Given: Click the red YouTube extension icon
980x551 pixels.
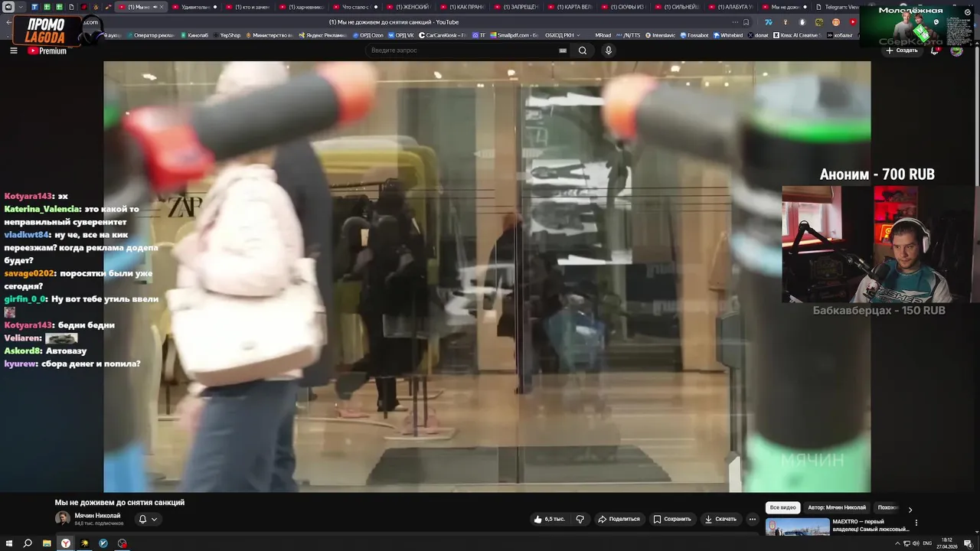Looking at the screenshot, I should point(853,22).
